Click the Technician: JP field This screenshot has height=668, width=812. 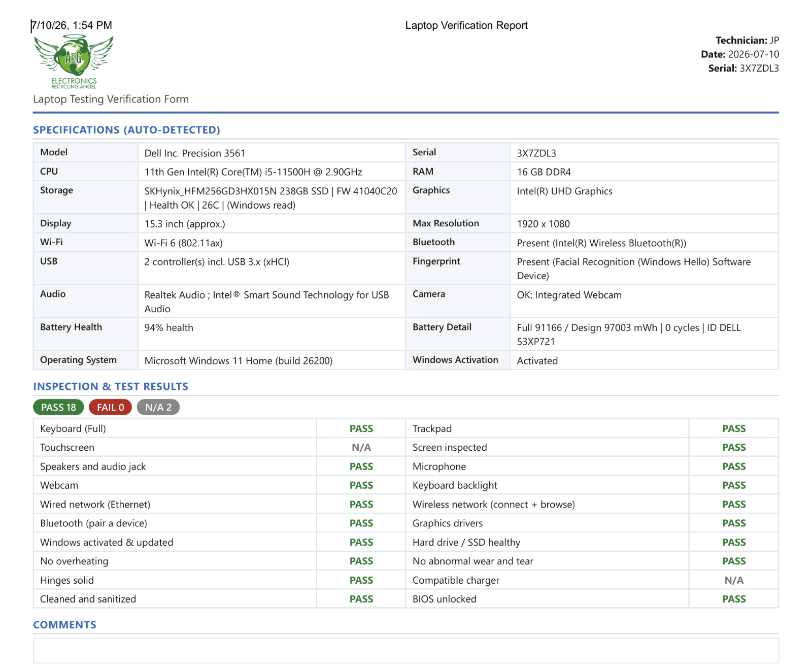pyautogui.click(x=747, y=41)
